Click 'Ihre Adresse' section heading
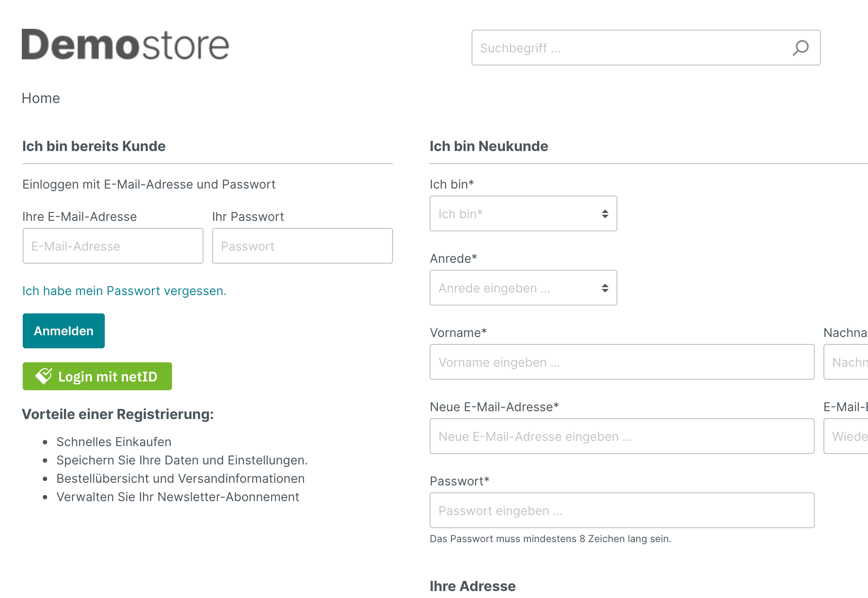The height and width of the screenshot is (598, 868). (472, 586)
